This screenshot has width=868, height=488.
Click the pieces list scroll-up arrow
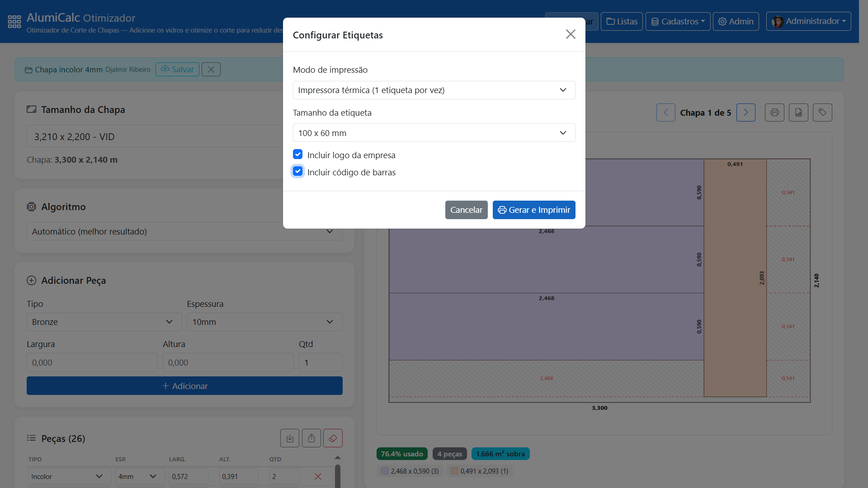pos(338,458)
